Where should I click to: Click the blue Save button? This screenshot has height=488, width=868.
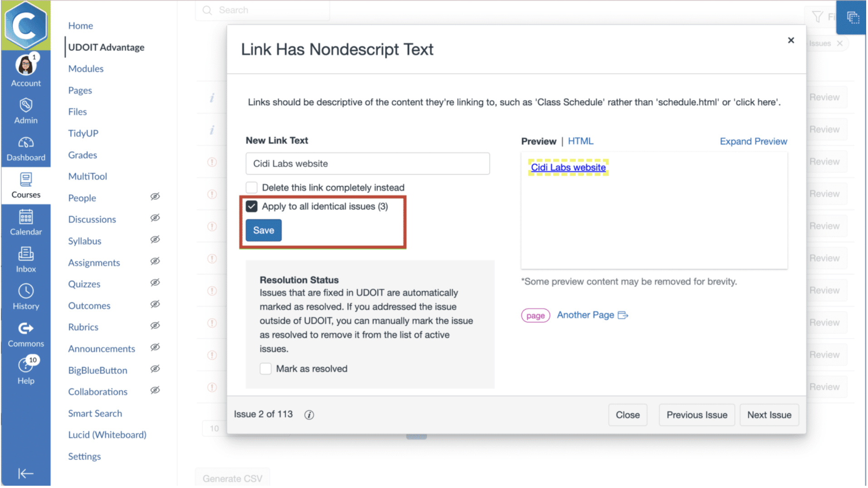pyautogui.click(x=263, y=231)
